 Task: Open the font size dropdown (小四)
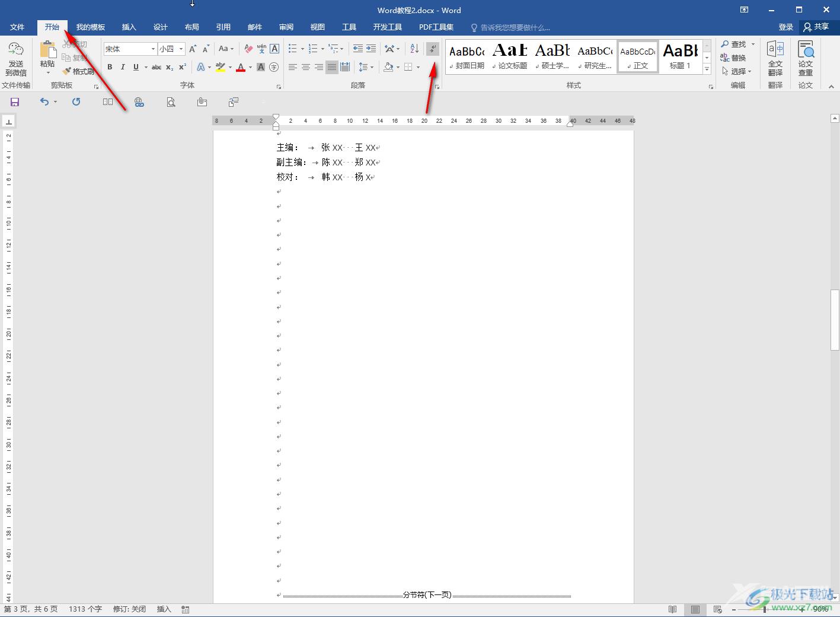[x=181, y=49]
